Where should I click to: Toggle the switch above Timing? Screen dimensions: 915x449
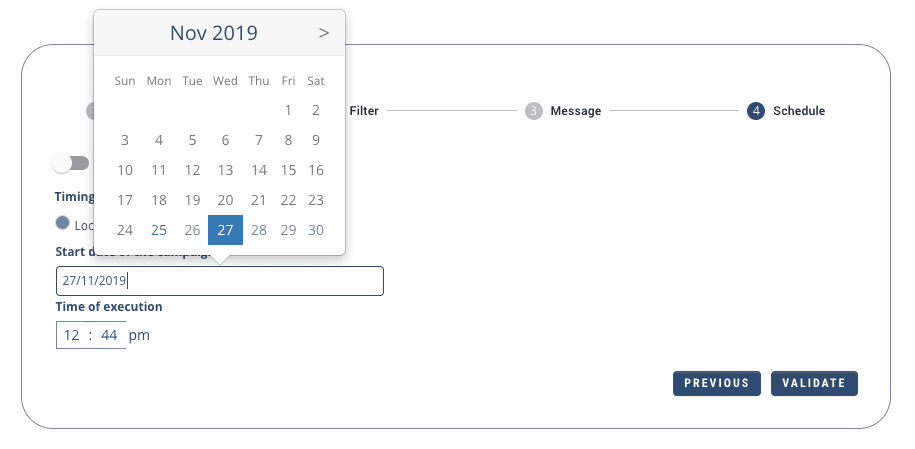71,162
